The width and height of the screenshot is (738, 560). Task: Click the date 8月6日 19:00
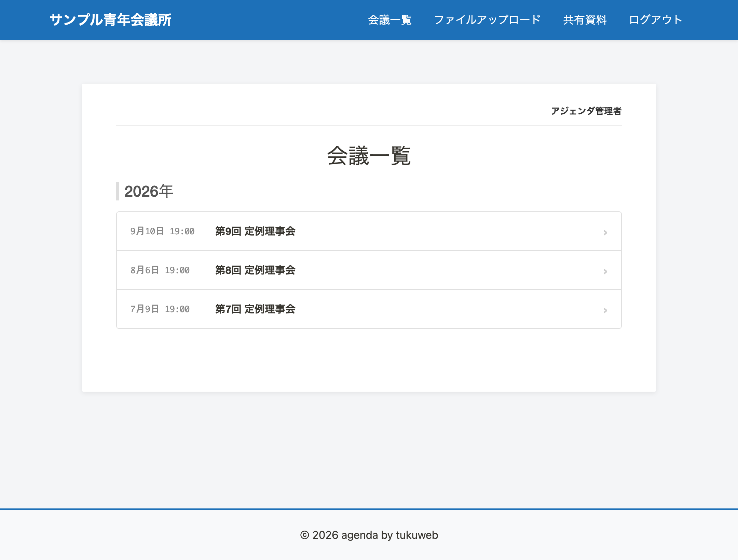click(160, 270)
